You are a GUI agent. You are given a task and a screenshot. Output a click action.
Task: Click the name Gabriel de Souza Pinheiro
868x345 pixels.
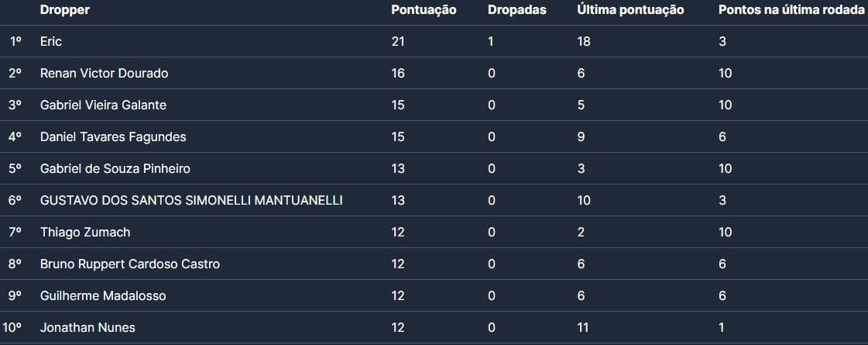click(115, 168)
